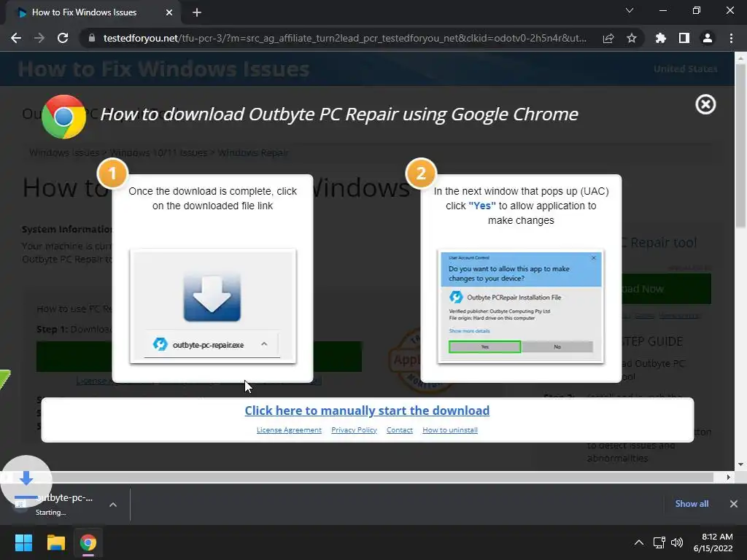This screenshot has height=560, width=747.
Task: Expand the outbyte-pc download item options
Action: coord(113,505)
